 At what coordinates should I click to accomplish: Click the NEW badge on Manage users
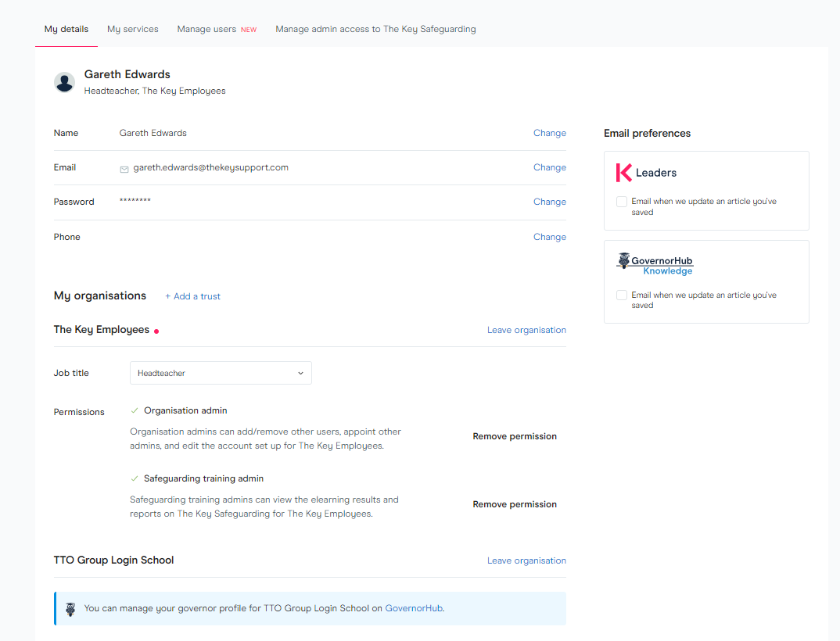[x=249, y=29]
